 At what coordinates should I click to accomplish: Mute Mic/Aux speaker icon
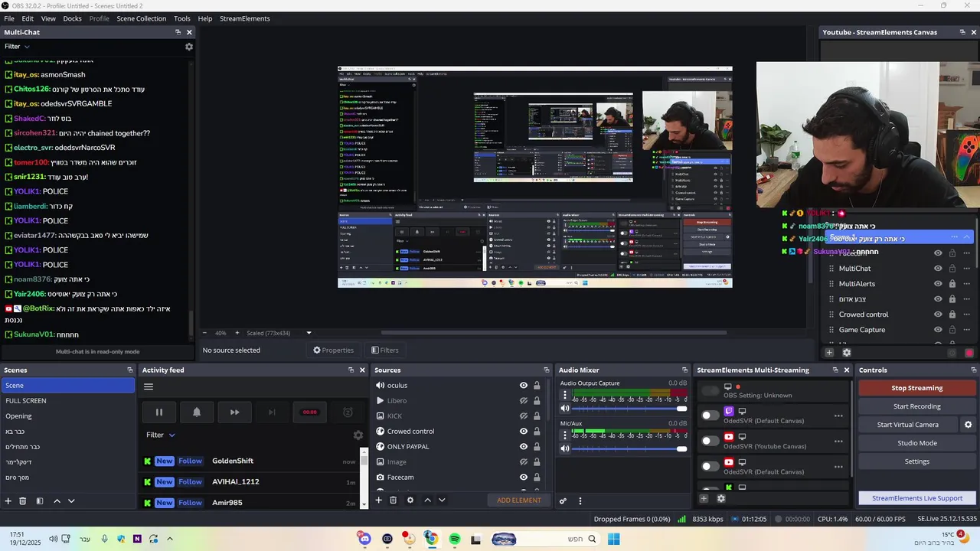[565, 448]
